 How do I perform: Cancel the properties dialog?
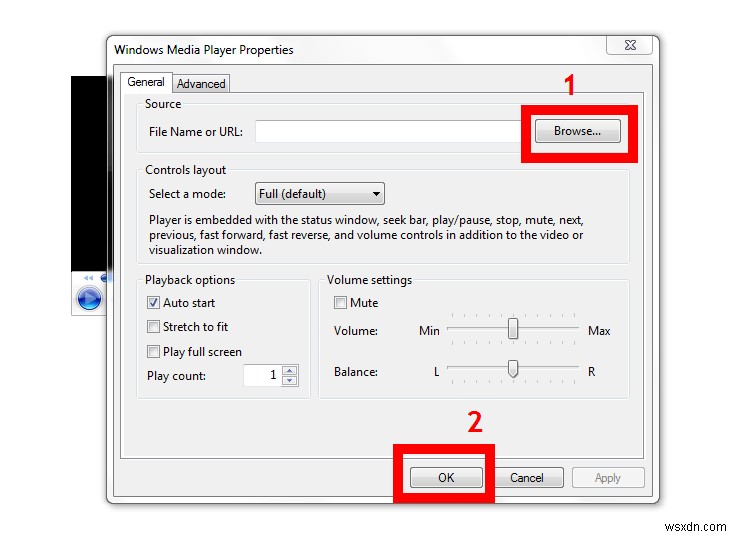(x=527, y=478)
